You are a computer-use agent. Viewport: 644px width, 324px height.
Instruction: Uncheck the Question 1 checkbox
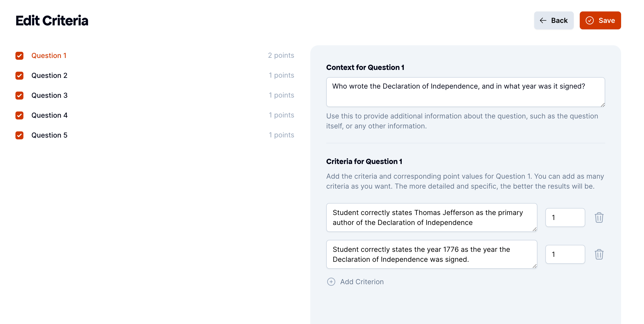pos(19,55)
